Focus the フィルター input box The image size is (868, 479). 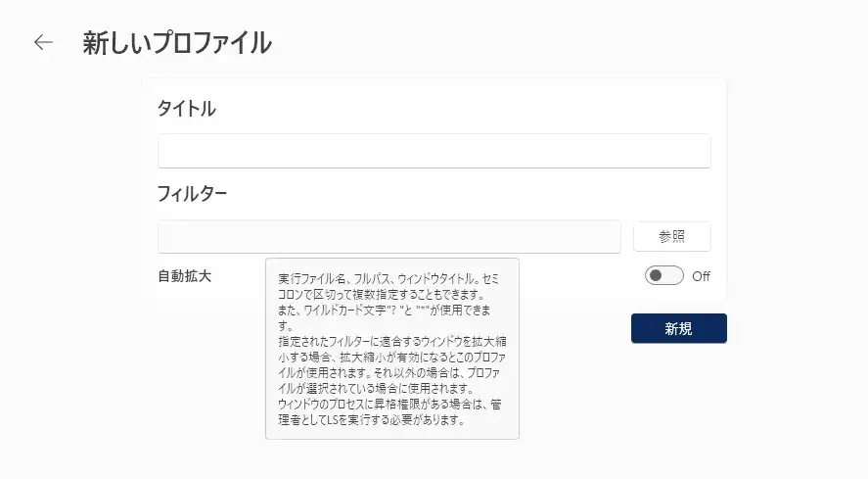click(389, 237)
